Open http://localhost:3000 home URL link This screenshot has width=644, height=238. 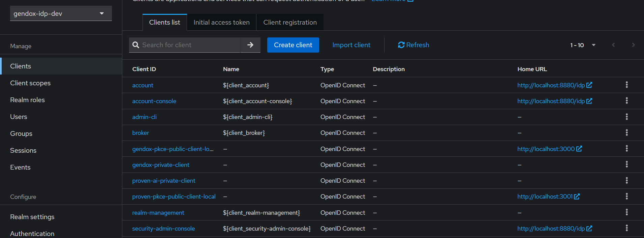click(546, 149)
